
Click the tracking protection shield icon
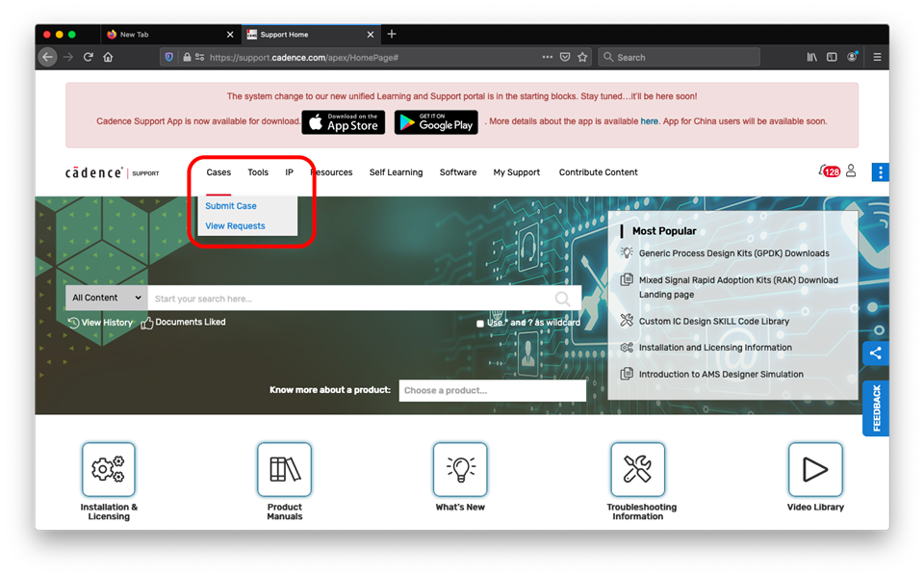pos(169,57)
